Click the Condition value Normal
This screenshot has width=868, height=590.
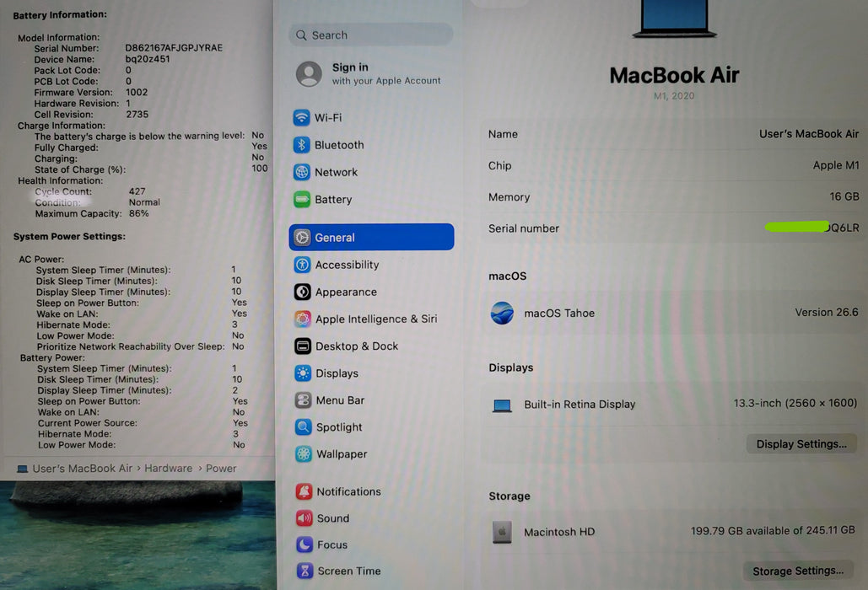click(144, 202)
